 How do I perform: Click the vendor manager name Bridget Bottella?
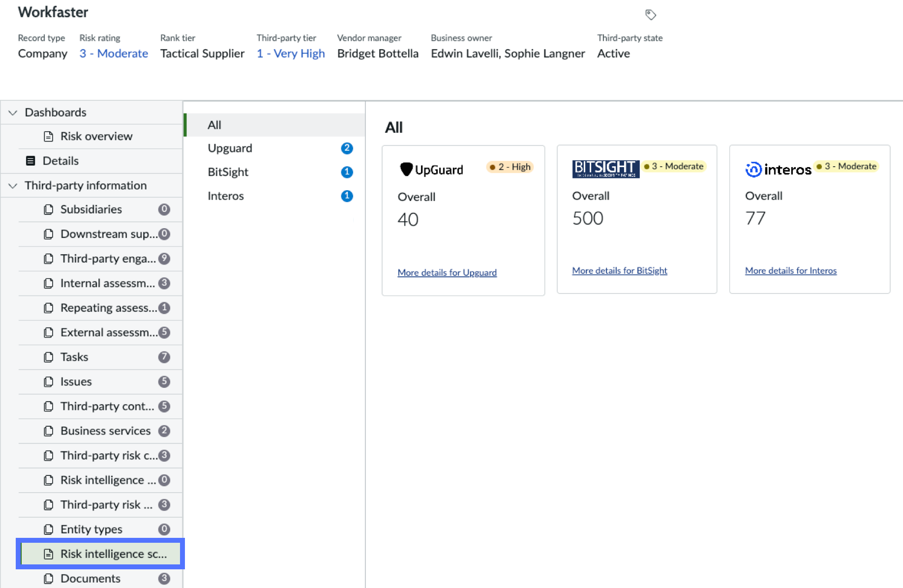[x=378, y=54]
